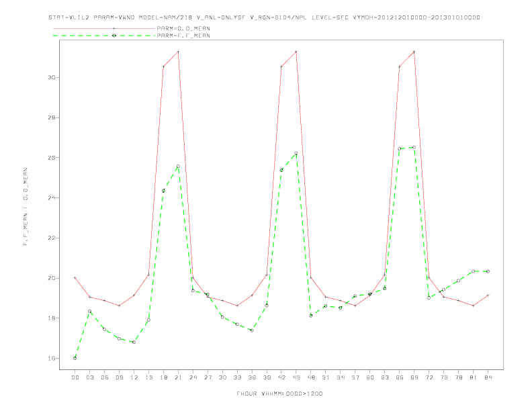Image resolution: width=532 pixels, height=411 pixels.
Task: Click y-axis tick label 22
Action: tap(51, 238)
